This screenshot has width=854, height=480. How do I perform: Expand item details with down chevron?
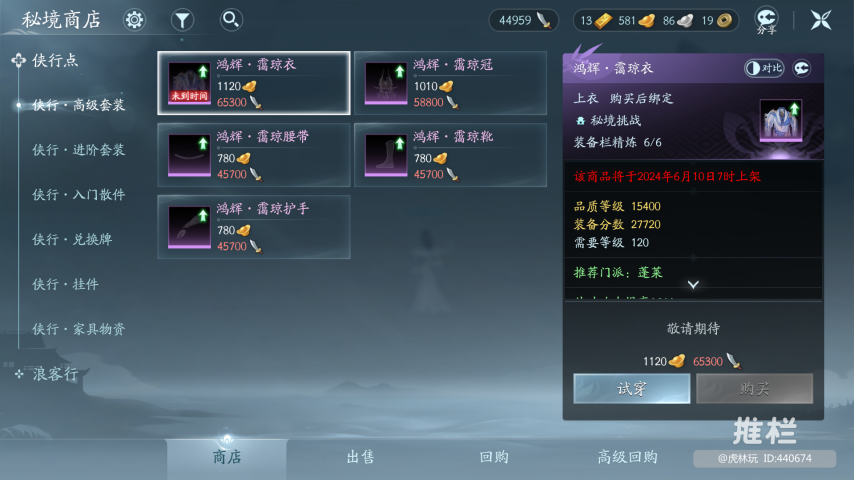693,285
